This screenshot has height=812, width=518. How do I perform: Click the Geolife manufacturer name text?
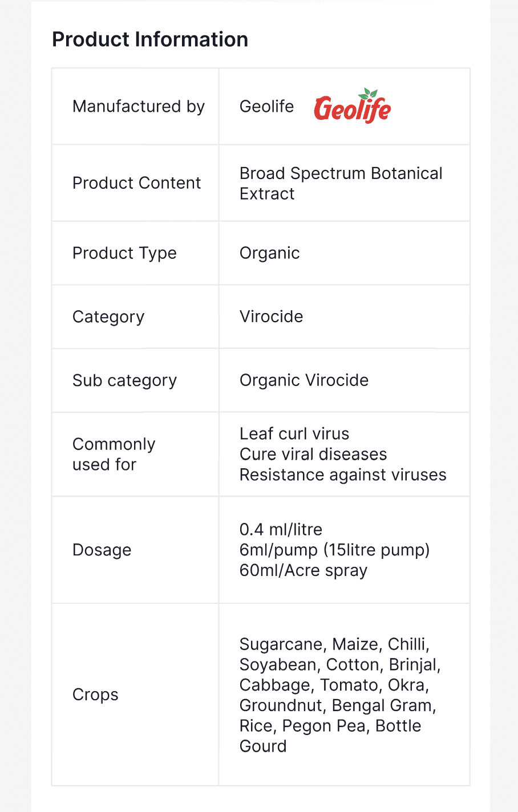pyautogui.click(x=266, y=107)
